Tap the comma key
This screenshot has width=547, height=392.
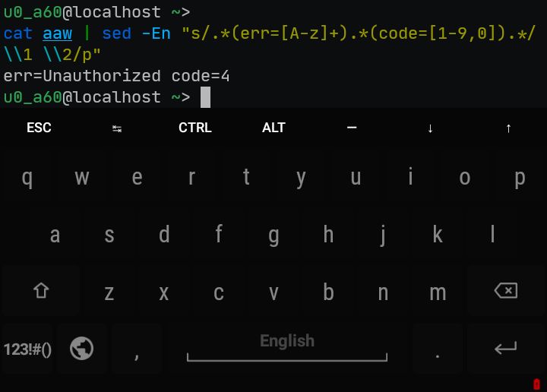point(137,349)
